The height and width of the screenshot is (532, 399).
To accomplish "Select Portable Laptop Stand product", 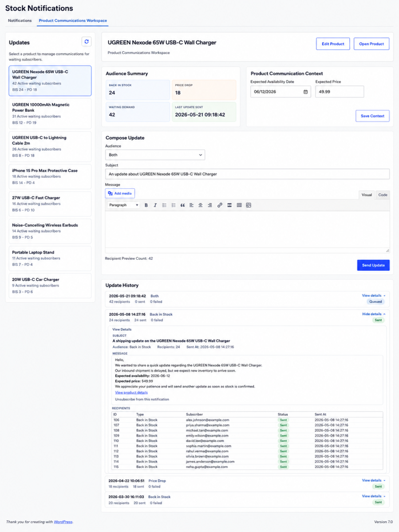I will [50, 258].
